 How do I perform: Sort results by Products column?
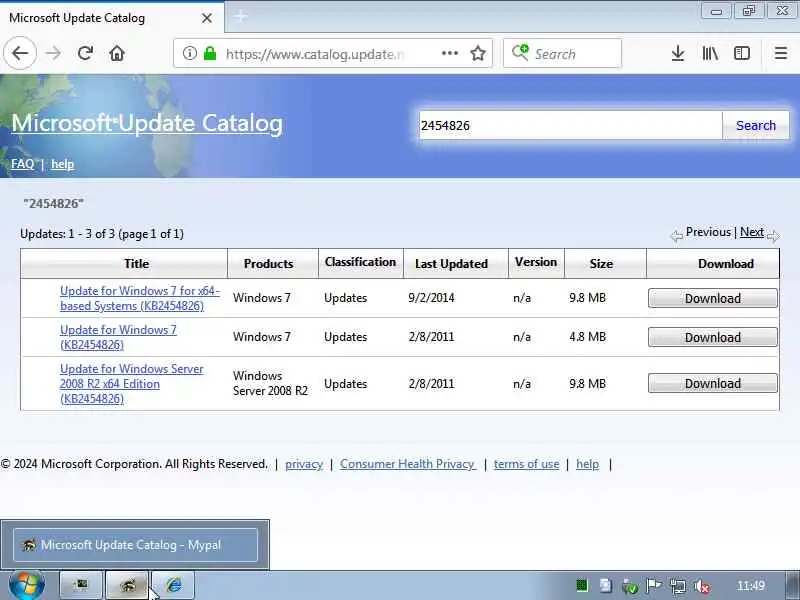coord(268,263)
